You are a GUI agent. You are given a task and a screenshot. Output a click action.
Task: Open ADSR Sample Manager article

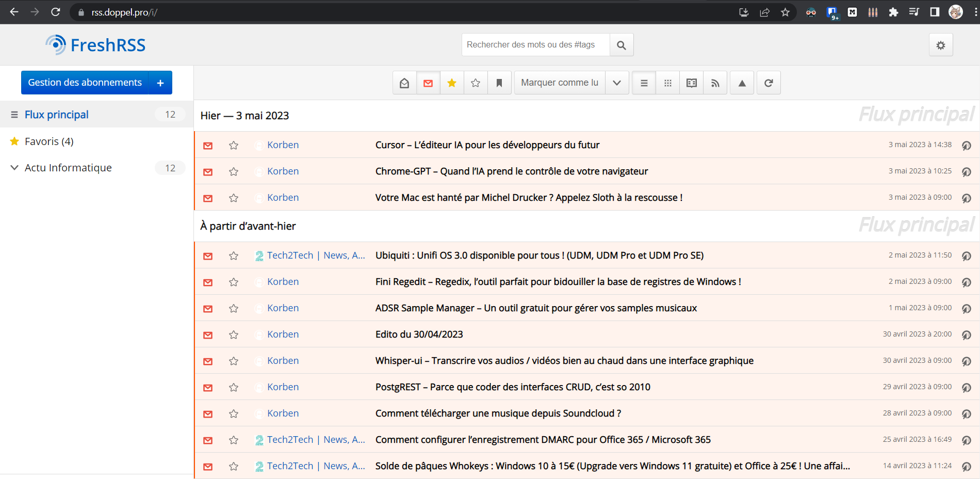(x=536, y=308)
